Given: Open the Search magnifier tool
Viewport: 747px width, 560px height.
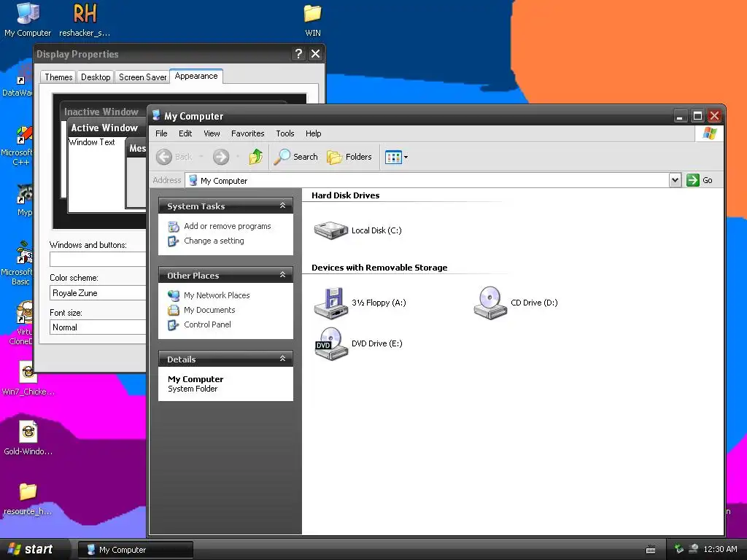Looking at the screenshot, I should 295,157.
